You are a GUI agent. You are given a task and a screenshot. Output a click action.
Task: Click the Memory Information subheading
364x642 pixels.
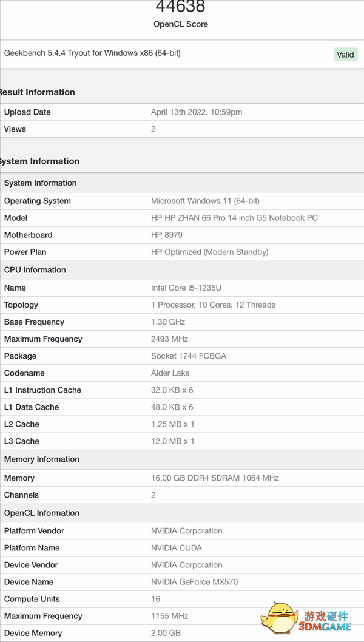41,459
